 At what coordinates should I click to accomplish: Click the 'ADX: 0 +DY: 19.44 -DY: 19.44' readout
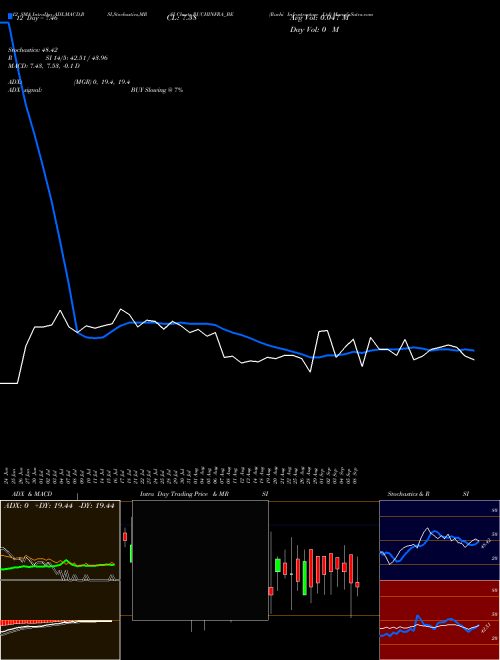tap(59, 506)
